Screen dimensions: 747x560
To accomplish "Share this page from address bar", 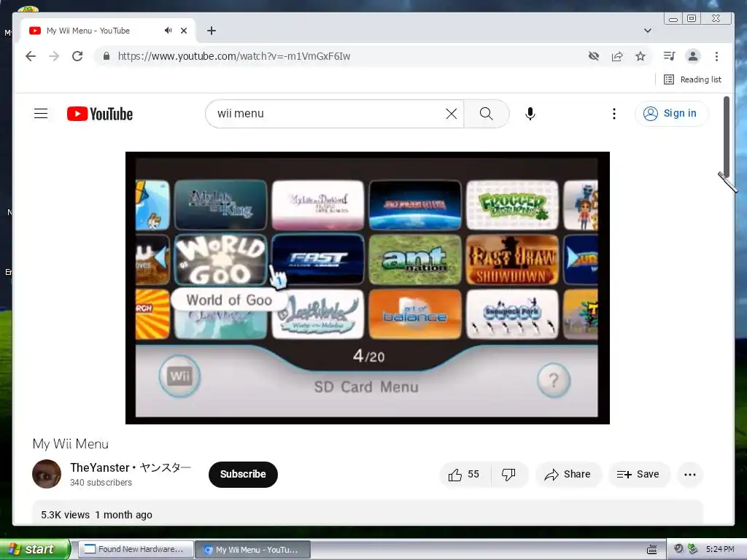I will 617,56.
